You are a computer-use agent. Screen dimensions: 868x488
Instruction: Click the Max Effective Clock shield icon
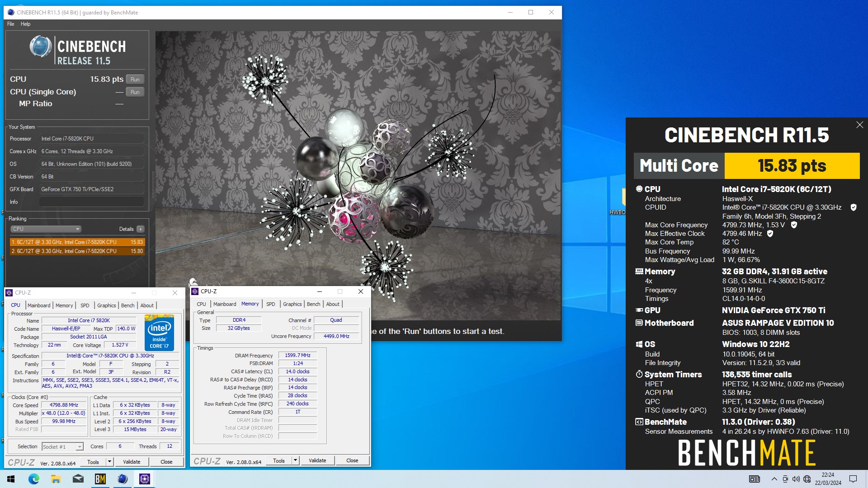click(770, 234)
